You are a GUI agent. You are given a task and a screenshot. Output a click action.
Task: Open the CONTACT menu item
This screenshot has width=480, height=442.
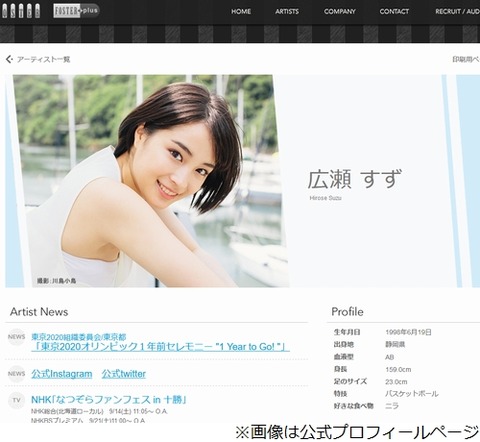click(x=394, y=11)
